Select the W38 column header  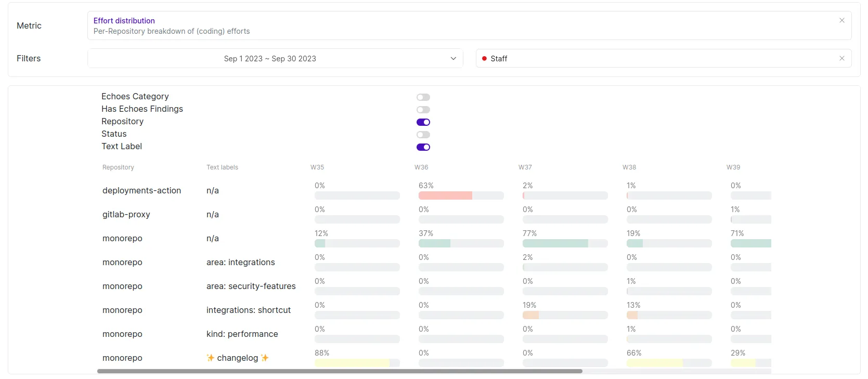(x=629, y=167)
